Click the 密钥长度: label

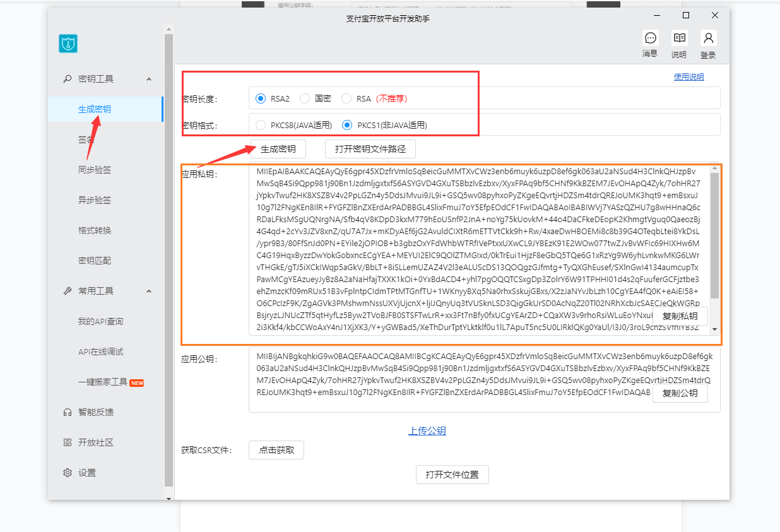pyautogui.click(x=199, y=98)
